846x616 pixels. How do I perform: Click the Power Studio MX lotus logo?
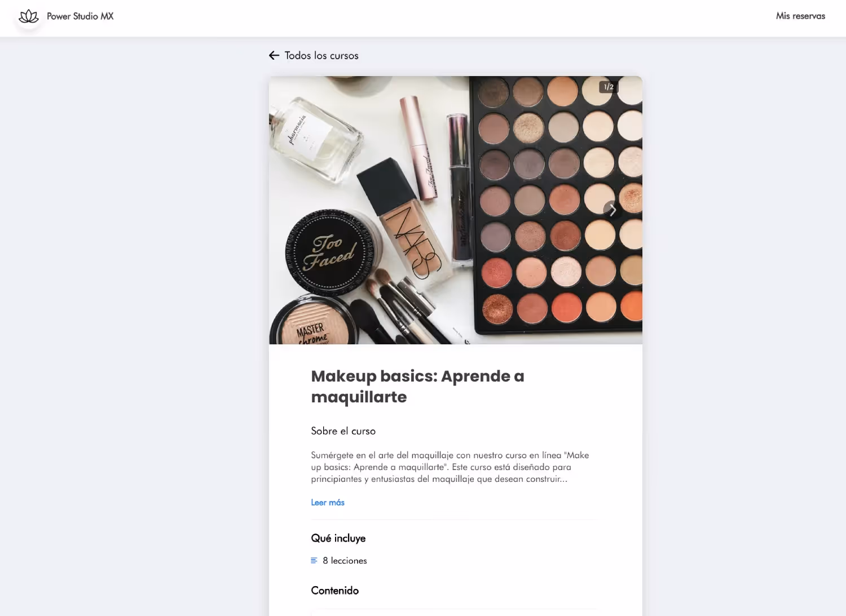tap(29, 16)
